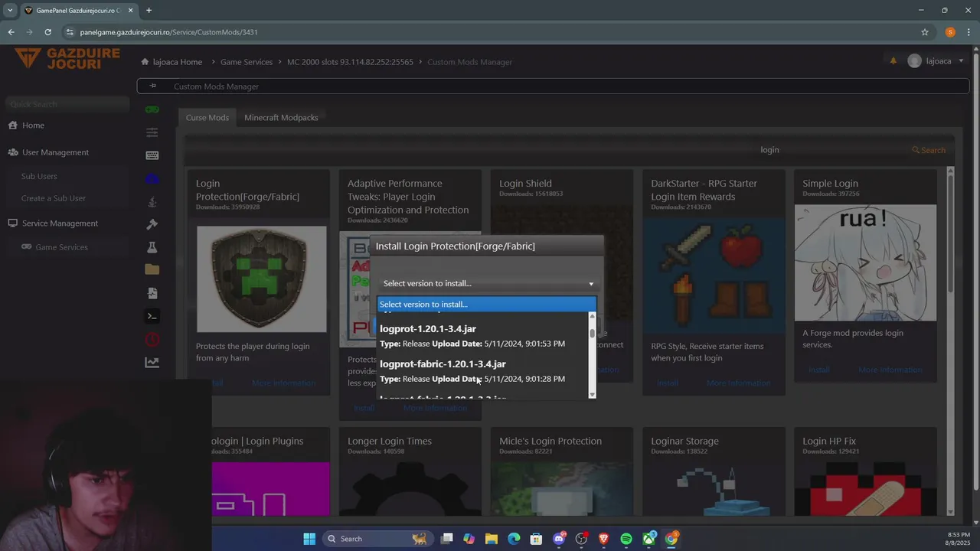The height and width of the screenshot is (551, 980).
Task: Open User Management in the sidebar
Action: point(55,152)
